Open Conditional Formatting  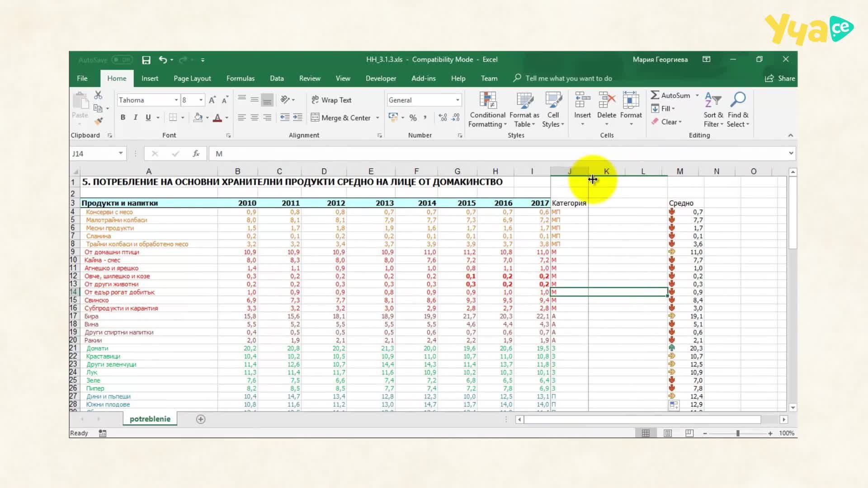tap(487, 110)
